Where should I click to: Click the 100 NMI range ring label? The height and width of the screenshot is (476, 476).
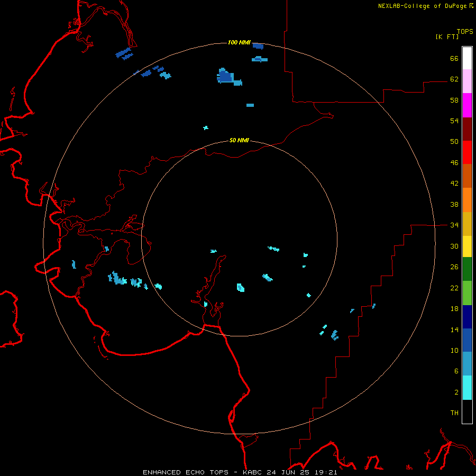[239, 42]
